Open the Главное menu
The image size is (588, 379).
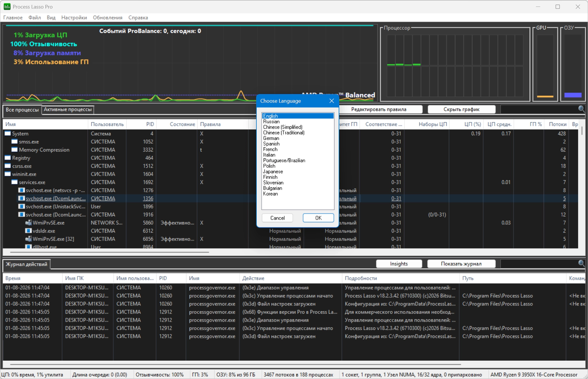tap(13, 18)
